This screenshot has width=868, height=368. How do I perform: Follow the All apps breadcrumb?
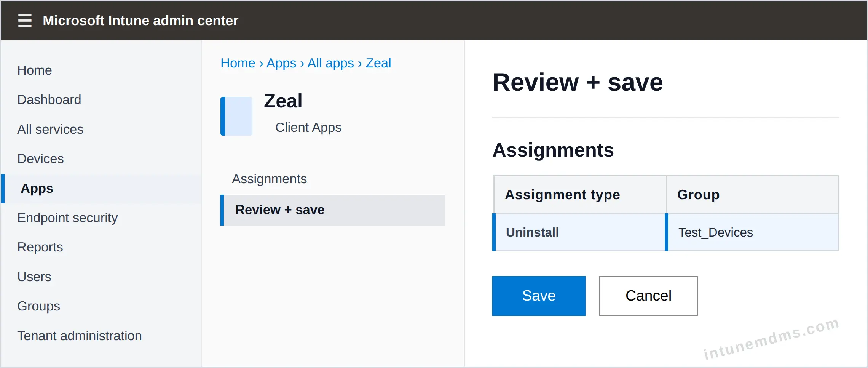331,63
